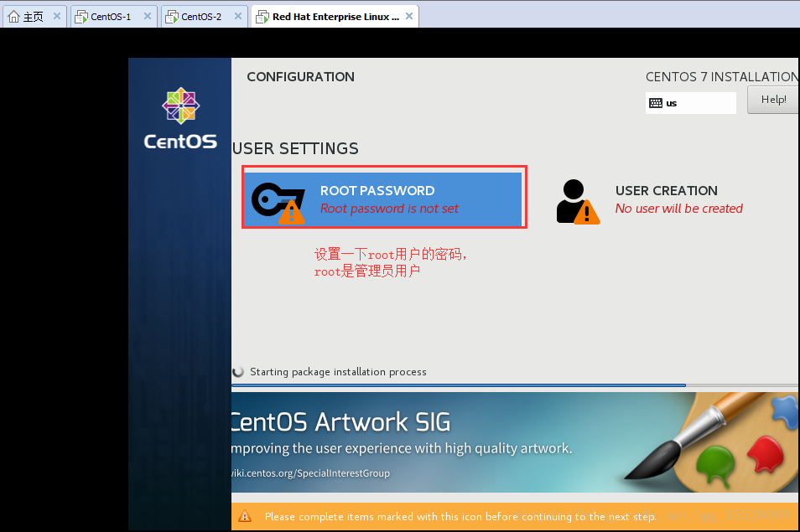
Task: Click the VM icon on CentOS-2 tab
Action: 172,18
